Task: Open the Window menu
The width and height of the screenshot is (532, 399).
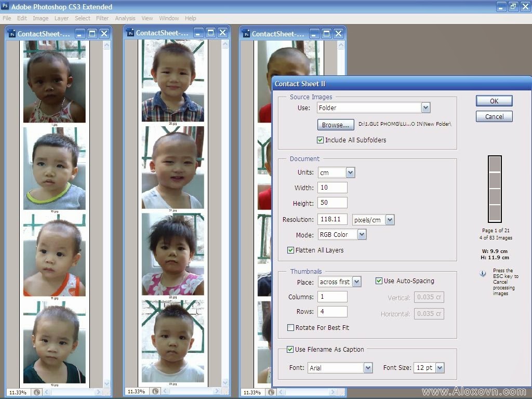Action: click(169, 18)
